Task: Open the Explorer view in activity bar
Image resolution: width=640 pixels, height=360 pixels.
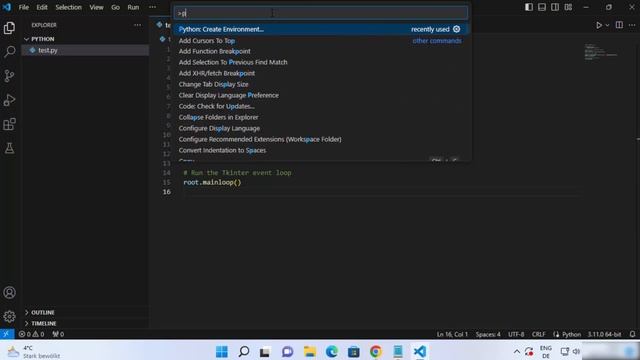Action: click(9, 28)
